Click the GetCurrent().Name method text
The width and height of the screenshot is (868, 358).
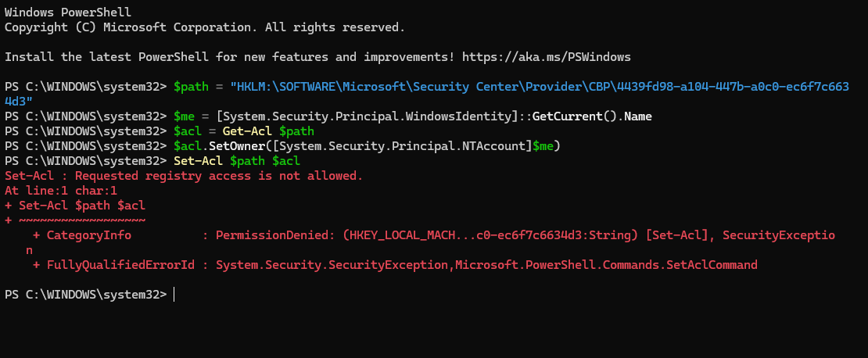[592, 116]
